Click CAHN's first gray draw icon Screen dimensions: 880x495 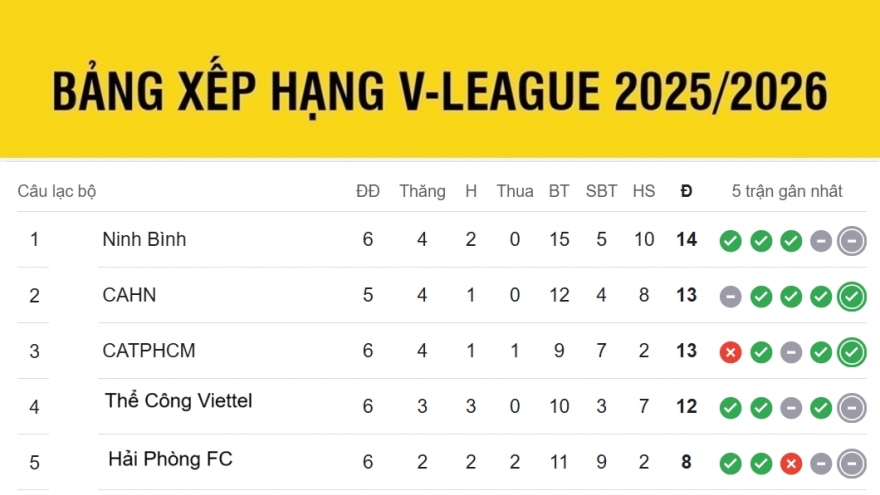click(x=731, y=297)
